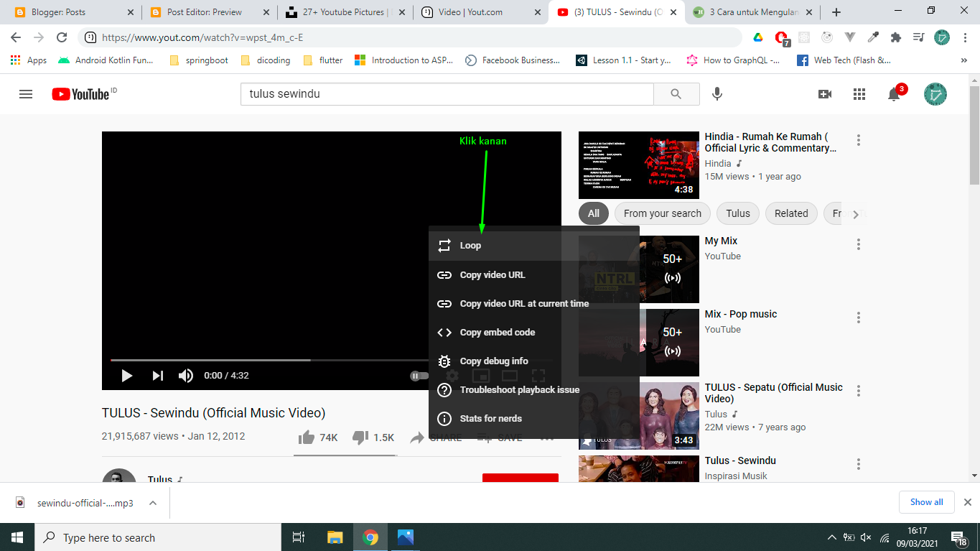
Task: Open Stats for nerds
Action: coord(533,418)
